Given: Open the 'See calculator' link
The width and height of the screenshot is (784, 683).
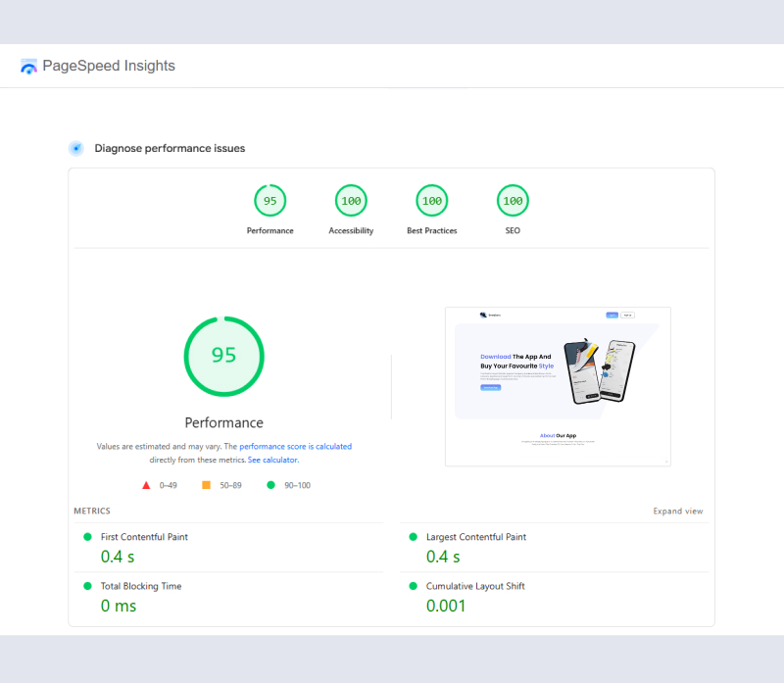Looking at the screenshot, I should click(x=272, y=460).
